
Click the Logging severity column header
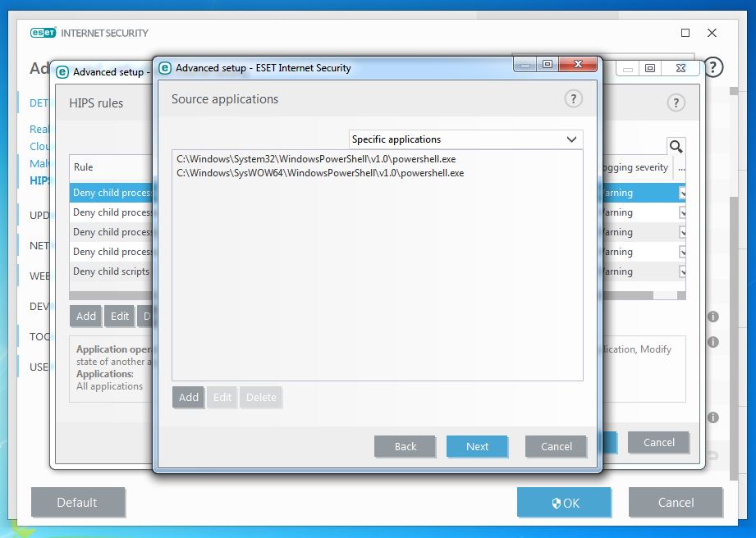[636, 167]
